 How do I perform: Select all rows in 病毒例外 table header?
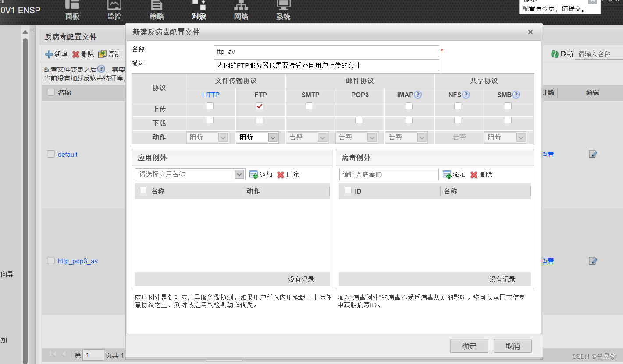(x=348, y=191)
